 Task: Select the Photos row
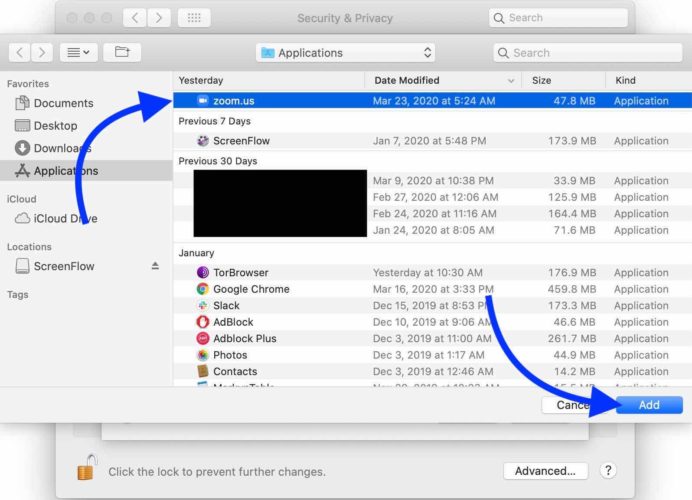click(432, 355)
